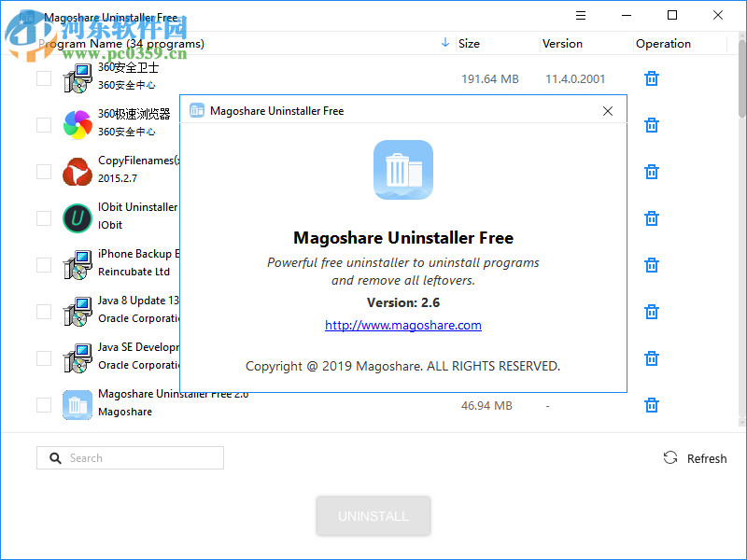
Task: Click the trash icon for IObit Uninstaller
Action: (x=651, y=218)
